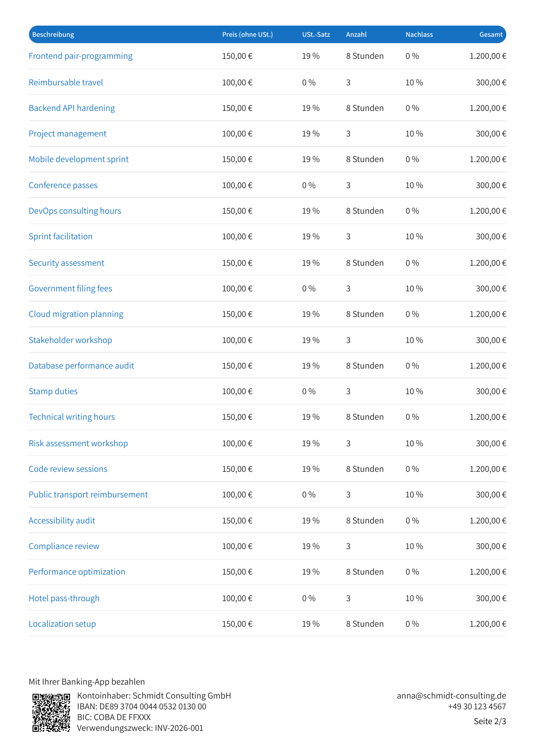Click the Reimbursable travel item link

(66, 83)
